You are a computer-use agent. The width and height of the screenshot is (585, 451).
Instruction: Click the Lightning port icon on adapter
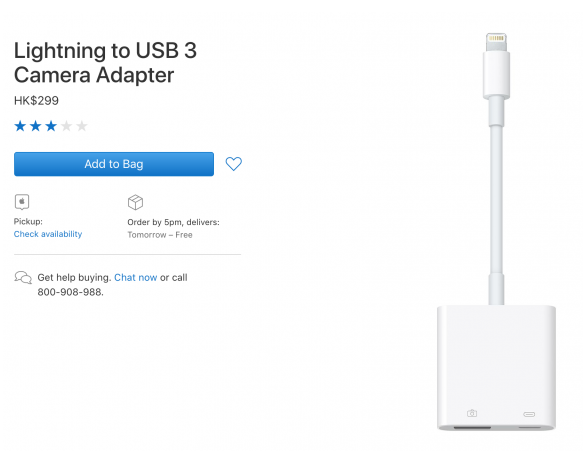529,414
